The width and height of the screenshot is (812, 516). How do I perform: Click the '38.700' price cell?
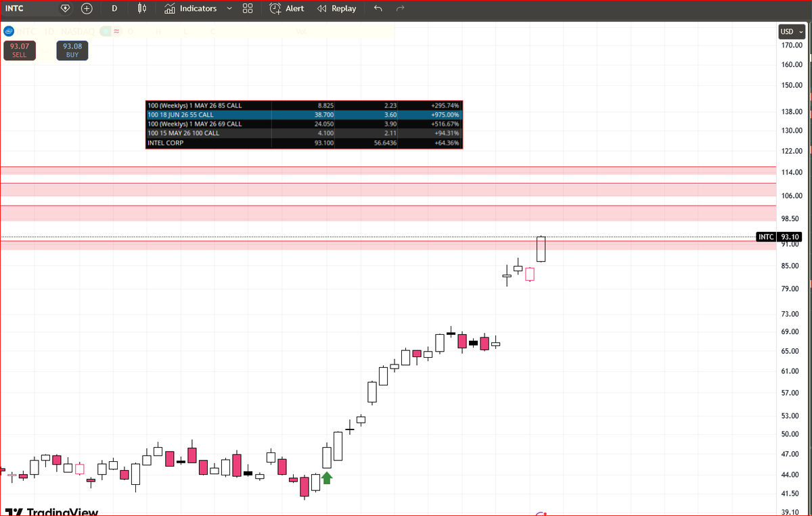pyautogui.click(x=323, y=115)
